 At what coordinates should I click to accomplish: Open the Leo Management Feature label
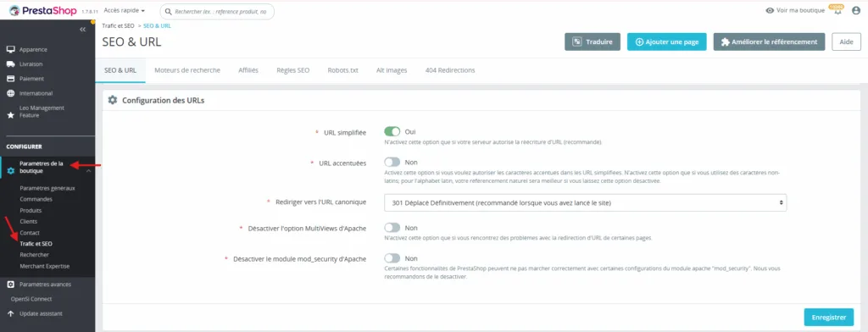[42, 112]
